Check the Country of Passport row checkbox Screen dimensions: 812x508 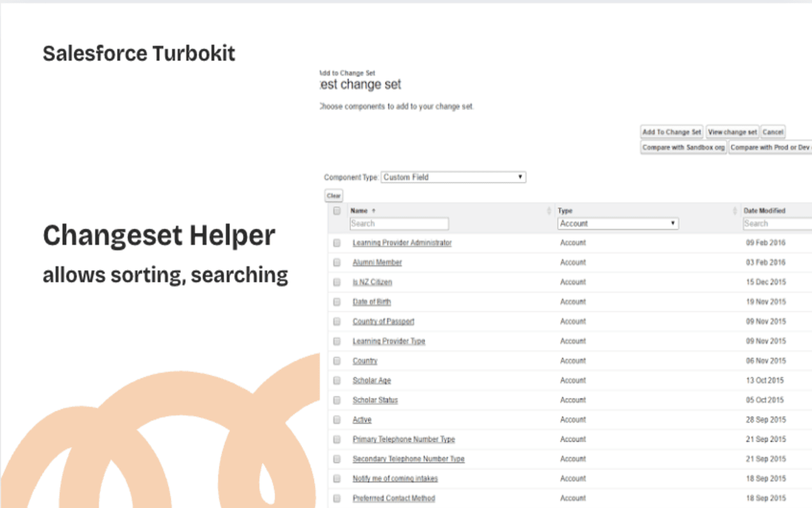pyautogui.click(x=337, y=322)
